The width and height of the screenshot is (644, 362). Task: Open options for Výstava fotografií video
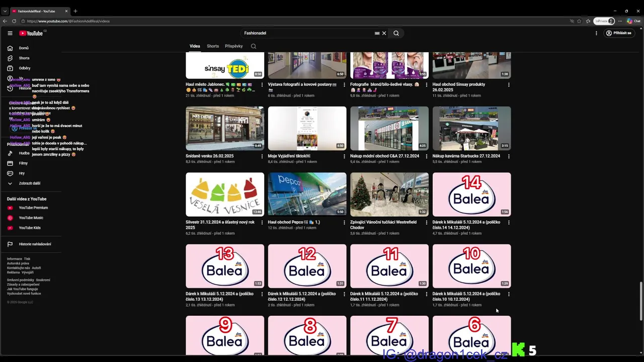point(344,85)
